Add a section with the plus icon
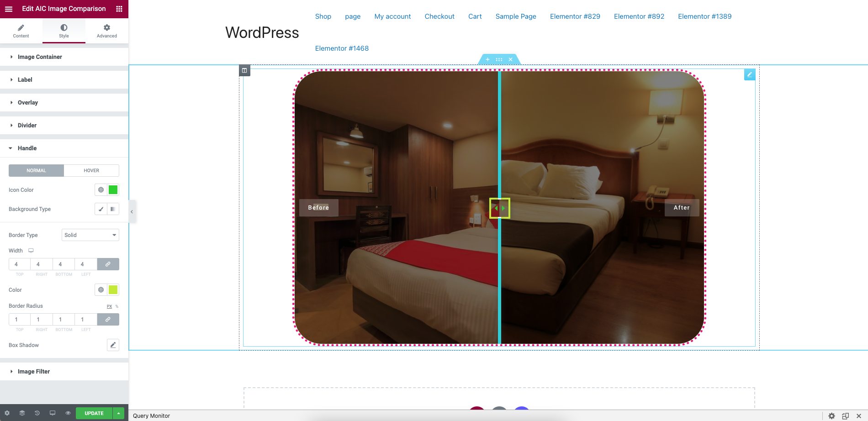Screen dimensions: 868x421 pyautogui.click(x=487, y=59)
